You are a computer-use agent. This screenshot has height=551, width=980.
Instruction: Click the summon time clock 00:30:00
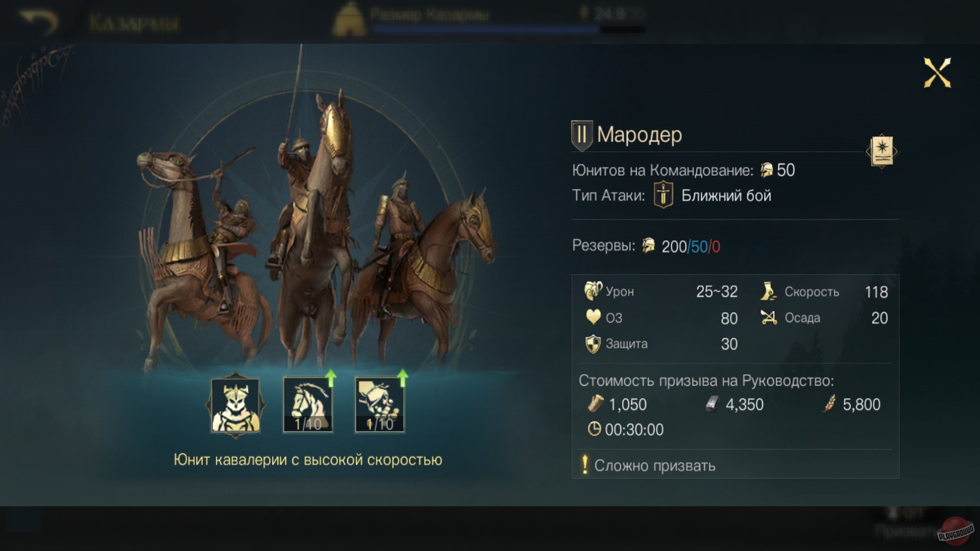[626, 430]
